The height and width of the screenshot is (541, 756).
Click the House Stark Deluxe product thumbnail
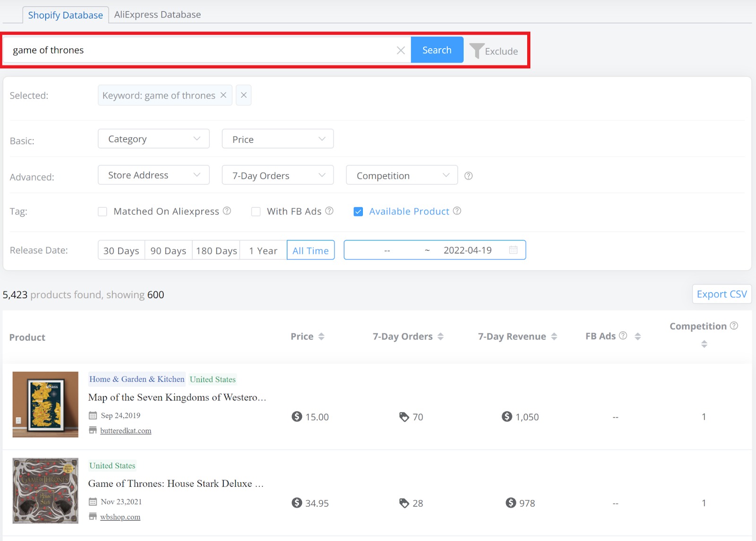pos(45,490)
